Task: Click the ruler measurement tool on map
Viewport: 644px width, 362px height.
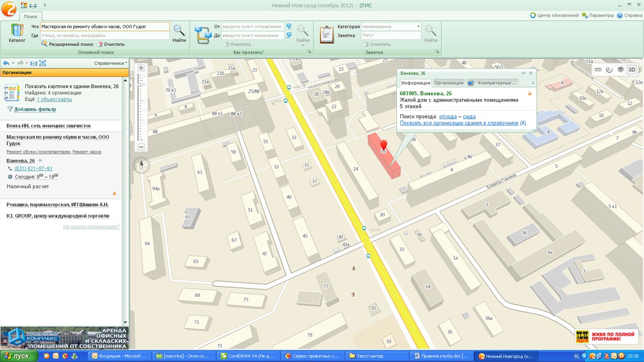Action: point(598,69)
